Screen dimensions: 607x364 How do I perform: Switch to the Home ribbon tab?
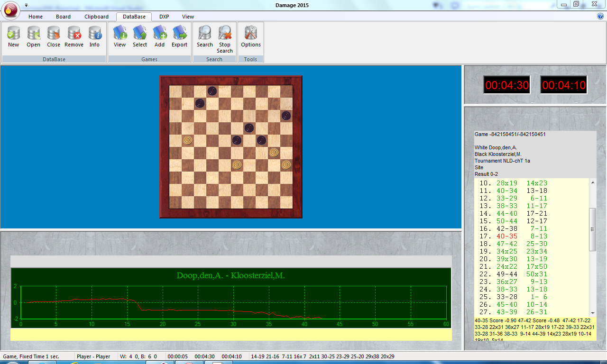[36, 17]
